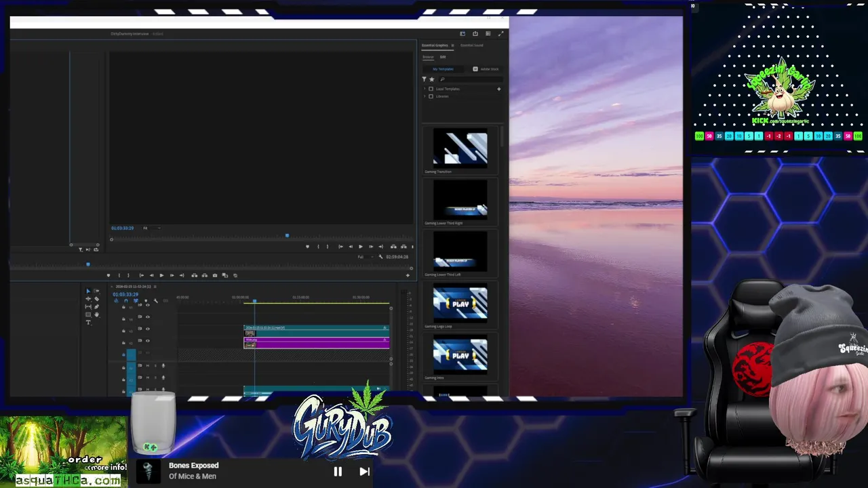Go to In point in Program monitor
The image size is (868, 488).
(x=340, y=247)
